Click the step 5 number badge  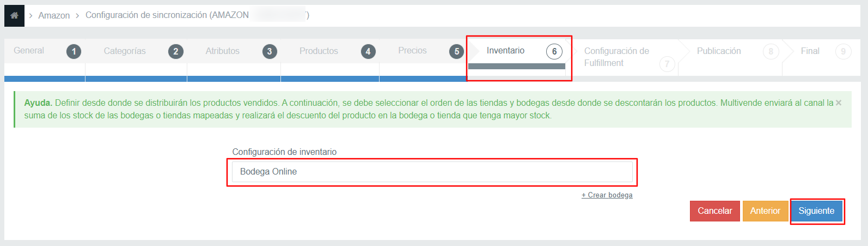point(457,52)
